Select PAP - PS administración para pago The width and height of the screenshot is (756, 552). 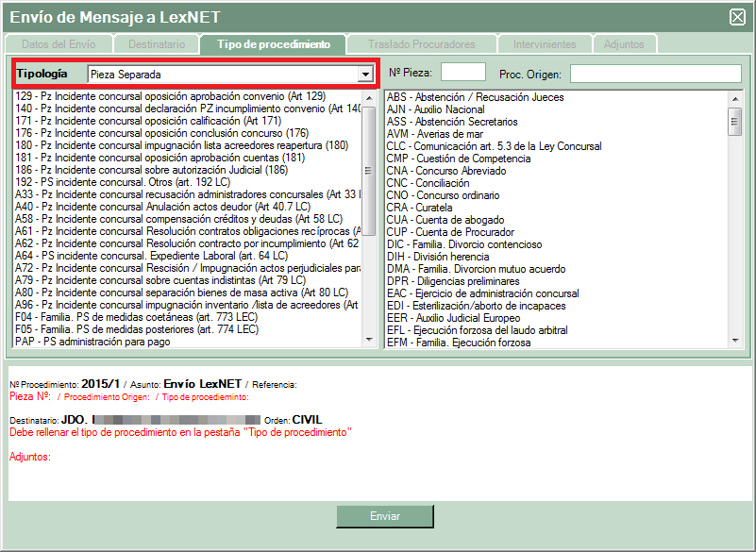[92, 342]
